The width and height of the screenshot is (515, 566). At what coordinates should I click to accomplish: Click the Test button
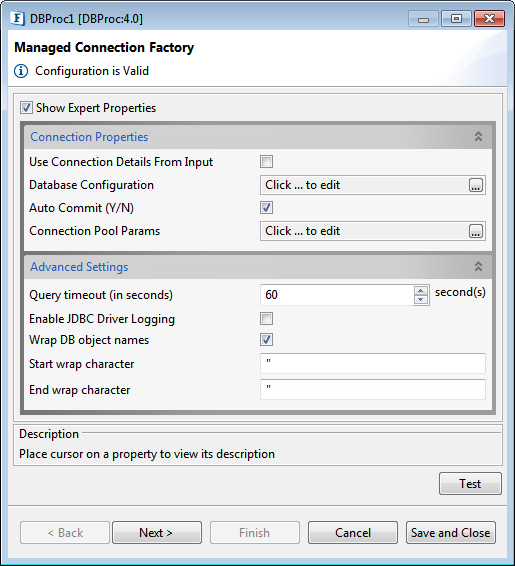[470, 483]
